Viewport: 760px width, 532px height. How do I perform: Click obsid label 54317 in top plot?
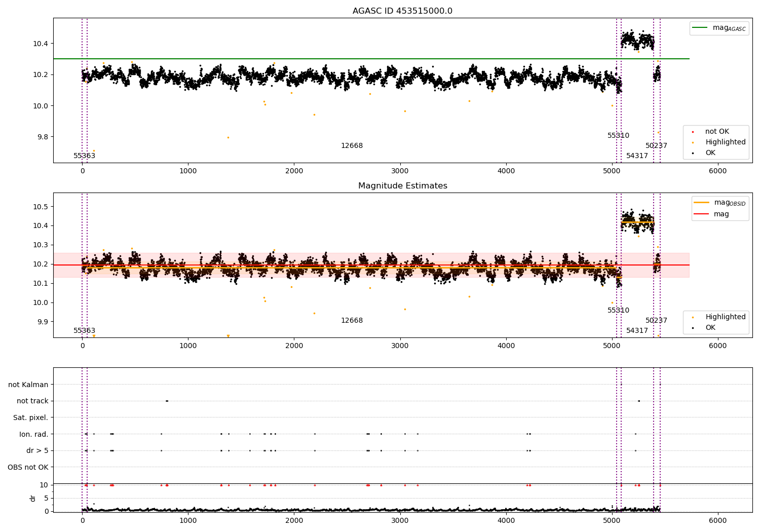637,156
